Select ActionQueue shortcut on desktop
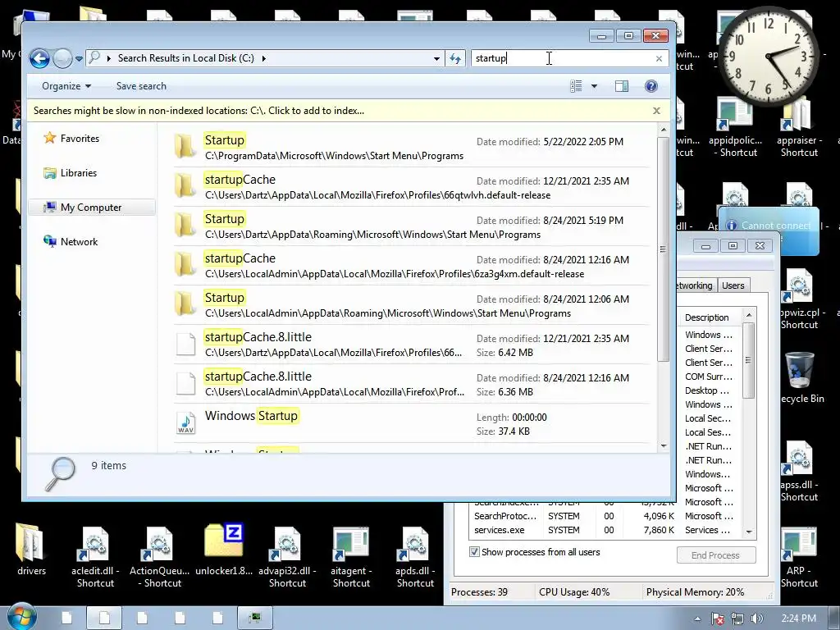The width and height of the screenshot is (840, 630). point(160,557)
